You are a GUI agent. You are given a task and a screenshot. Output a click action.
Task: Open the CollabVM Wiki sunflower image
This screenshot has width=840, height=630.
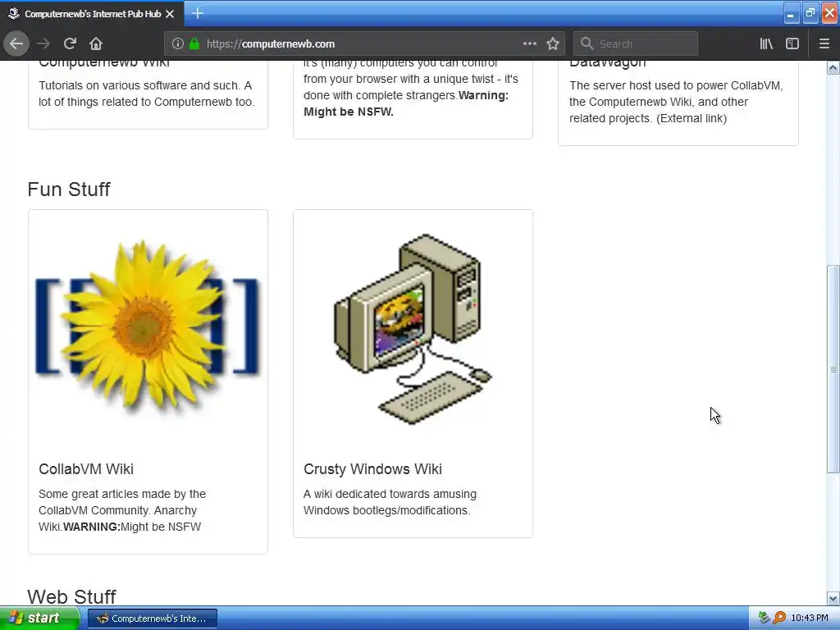click(x=148, y=328)
